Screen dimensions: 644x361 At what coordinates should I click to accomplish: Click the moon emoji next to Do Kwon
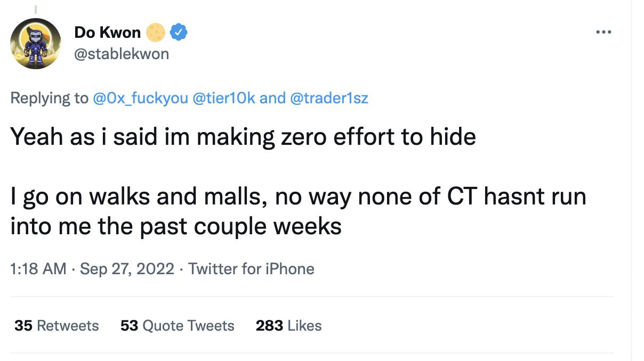click(x=155, y=32)
